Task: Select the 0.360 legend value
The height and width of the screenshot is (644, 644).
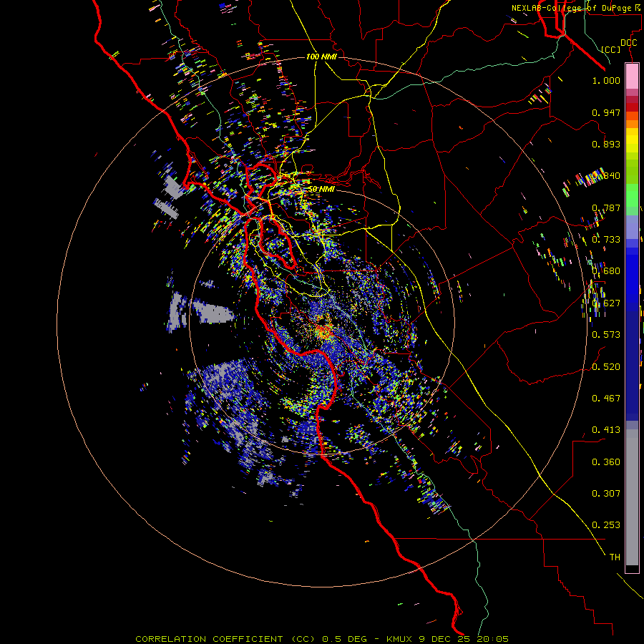Action: [x=606, y=462]
